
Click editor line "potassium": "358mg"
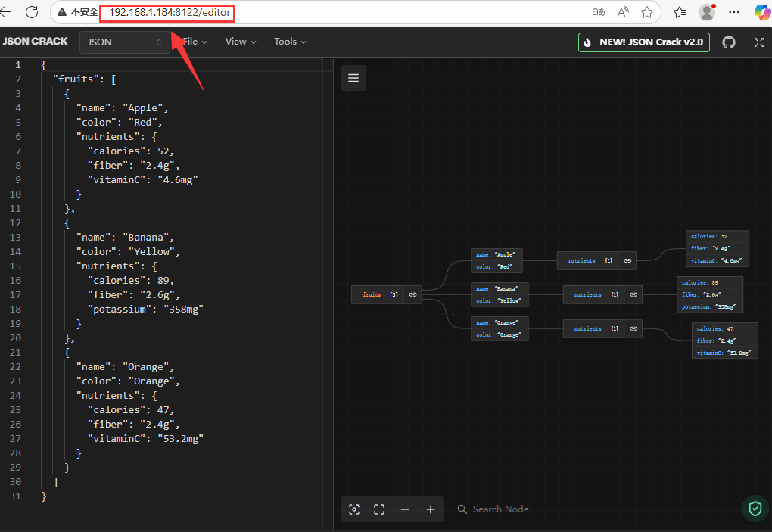coord(146,310)
